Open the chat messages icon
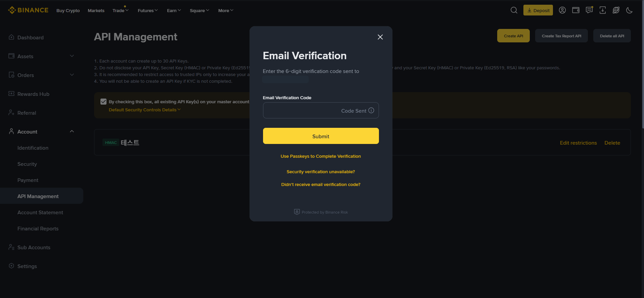 pos(589,10)
